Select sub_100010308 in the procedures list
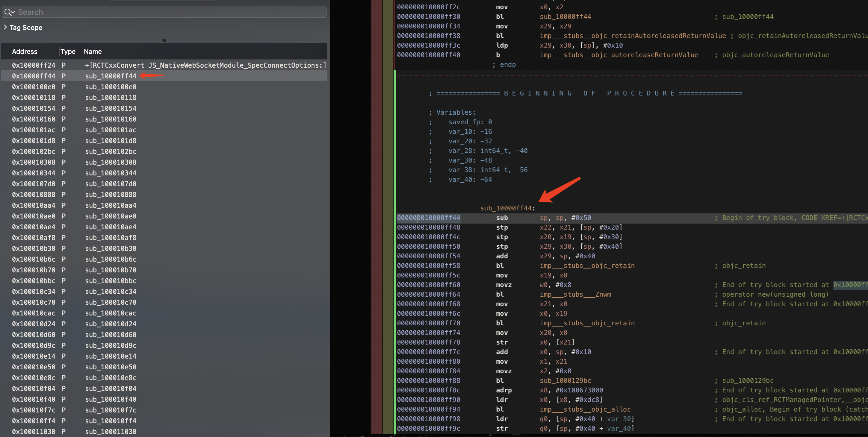The image size is (868, 437). pos(164,162)
